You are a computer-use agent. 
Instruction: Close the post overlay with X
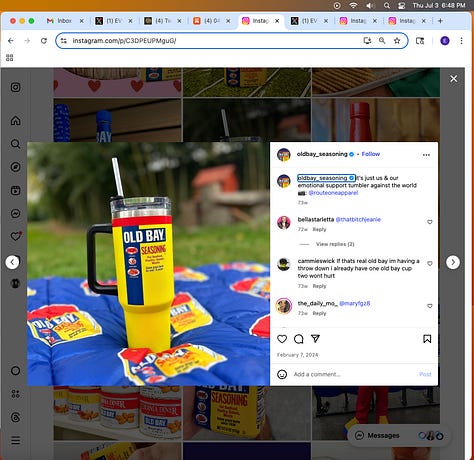click(x=454, y=79)
